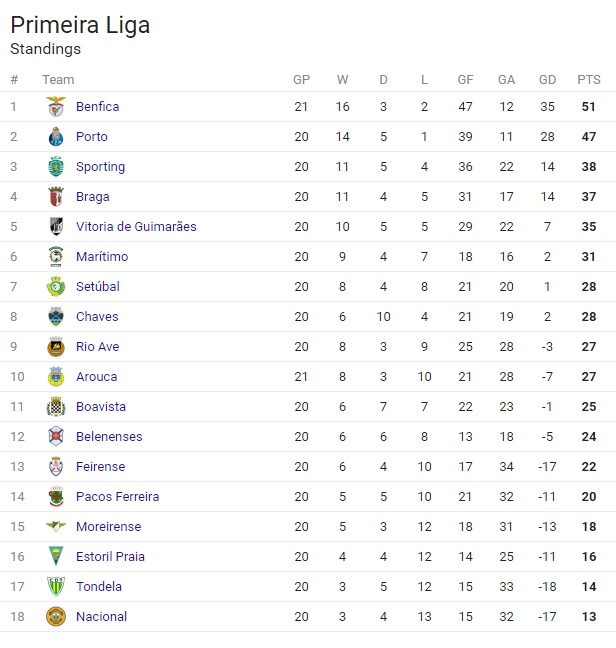Click the Setúbal club crest icon

(56, 287)
